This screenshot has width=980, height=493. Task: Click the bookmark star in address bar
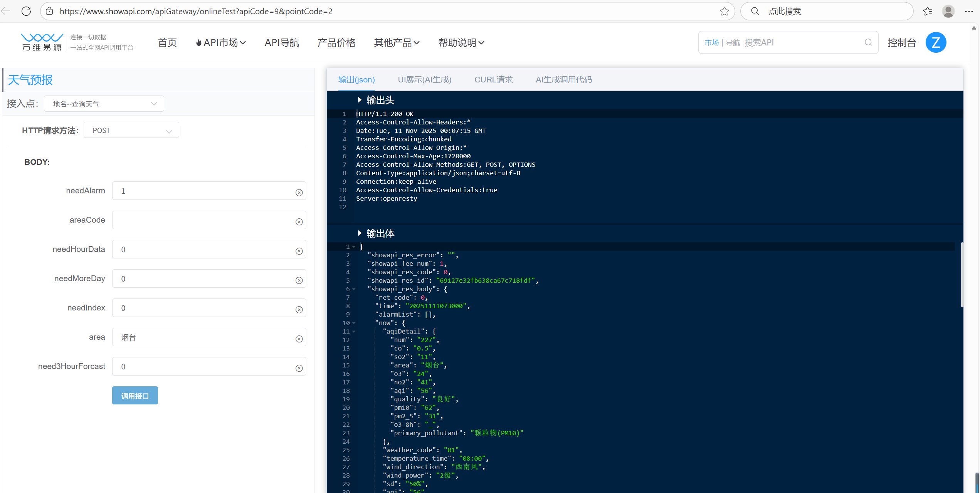pyautogui.click(x=724, y=11)
